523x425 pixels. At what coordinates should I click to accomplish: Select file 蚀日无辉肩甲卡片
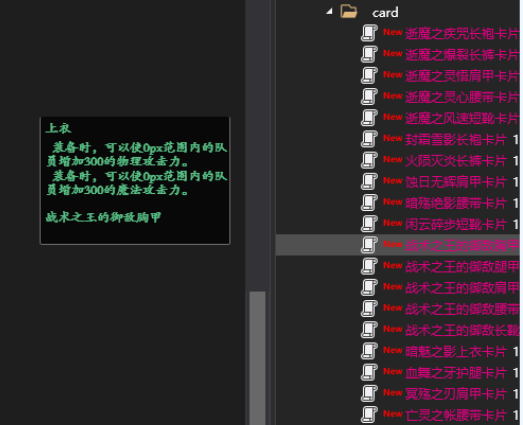(x=456, y=182)
